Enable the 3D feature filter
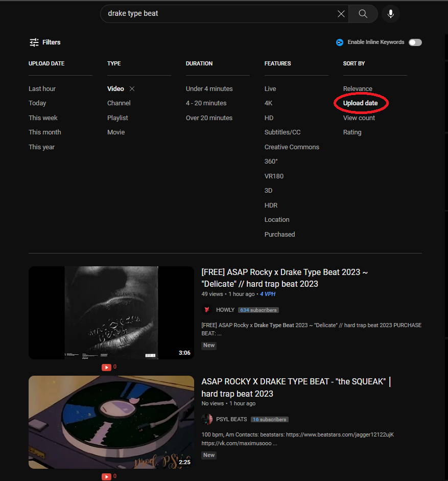This screenshot has height=481, width=448. pyautogui.click(x=268, y=191)
